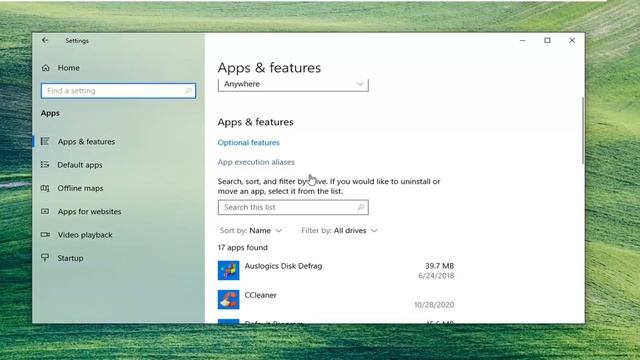This screenshot has width=640, height=360.
Task: Expand the Anywhere install source dropdown
Action: pyautogui.click(x=293, y=84)
